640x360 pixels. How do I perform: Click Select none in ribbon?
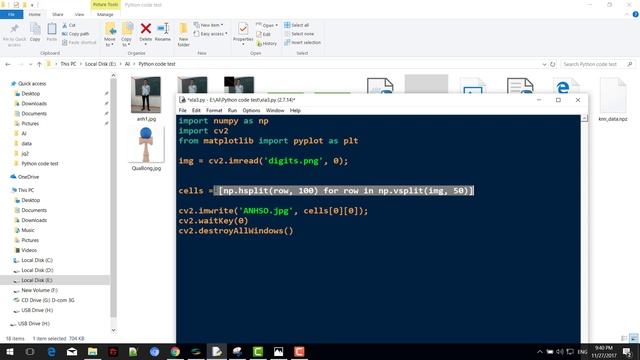pos(299,34)
